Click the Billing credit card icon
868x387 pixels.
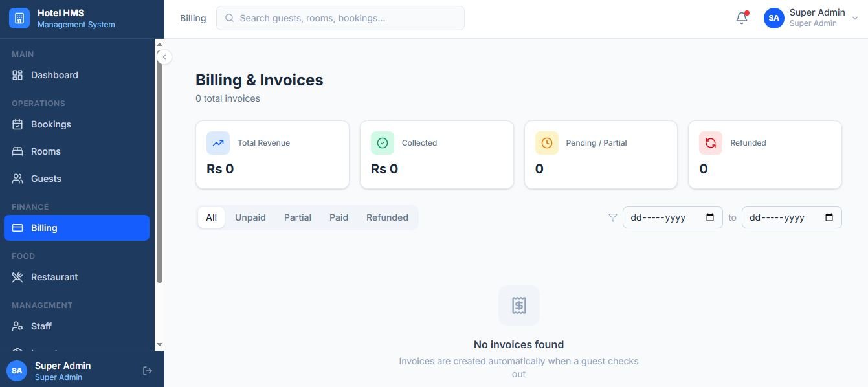[17, 228]
